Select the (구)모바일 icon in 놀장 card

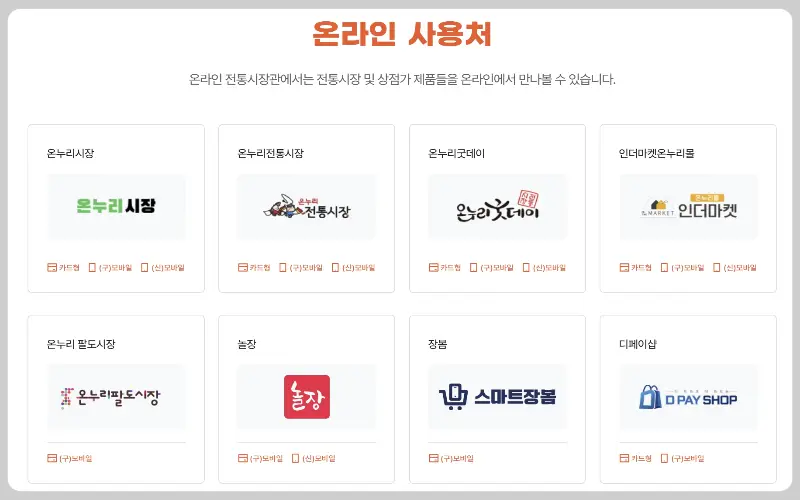(242, 458)
